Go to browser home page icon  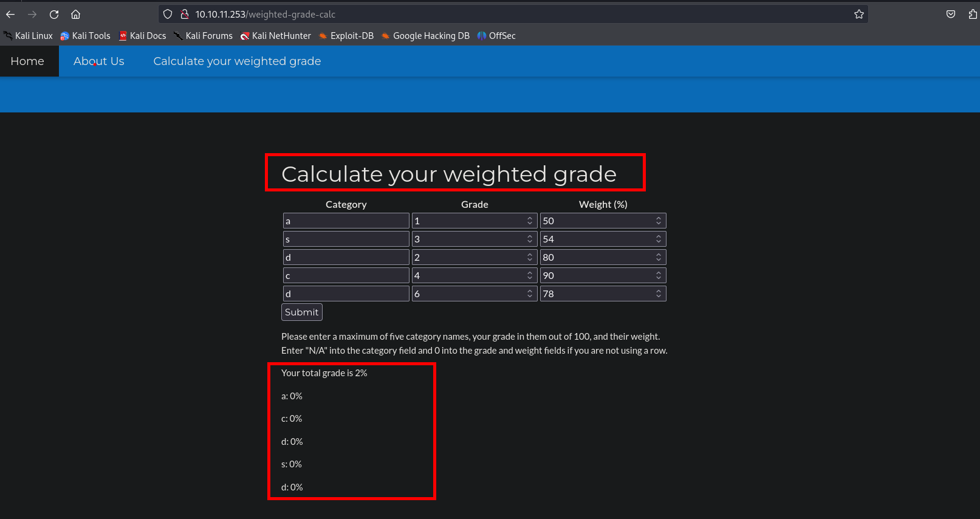[x=75, y=14]
